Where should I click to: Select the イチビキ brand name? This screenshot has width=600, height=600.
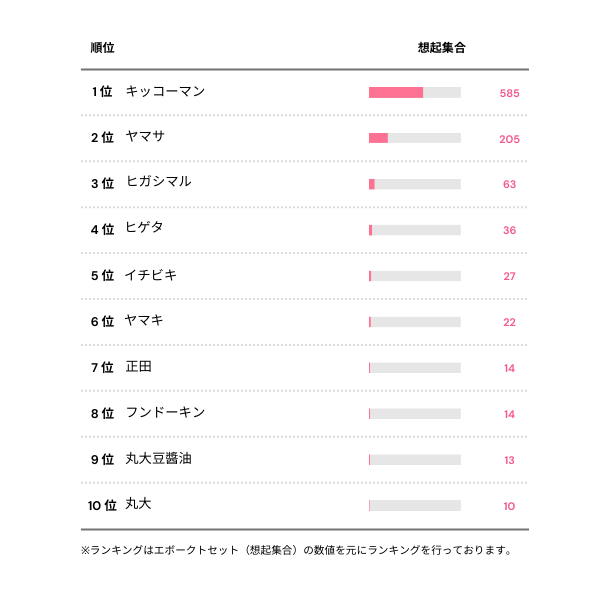point(151,275)
